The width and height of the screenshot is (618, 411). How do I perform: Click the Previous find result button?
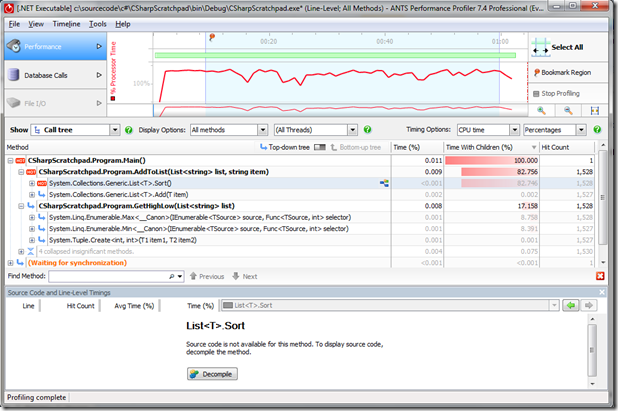tap(207, 276)
